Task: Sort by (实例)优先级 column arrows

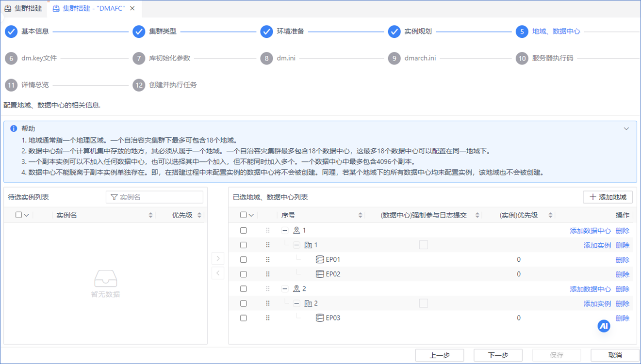Action: pyautogui.click(x=550, y=215)
